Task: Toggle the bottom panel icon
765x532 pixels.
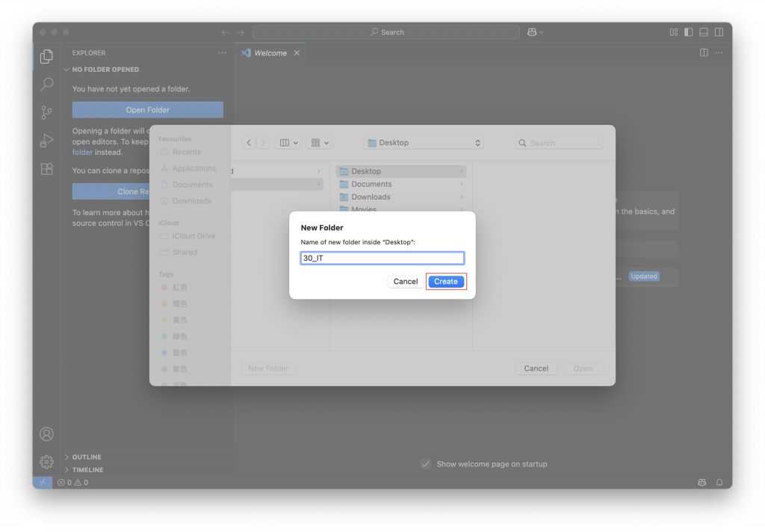Action: click(704, 32)
